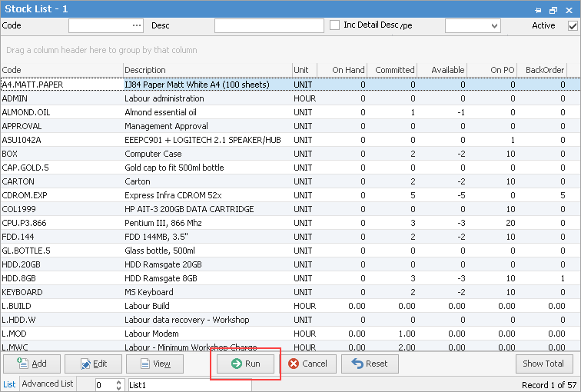Switch to the Advanced List tab
The height and width of the screenshot is (392, 581).
47,384
